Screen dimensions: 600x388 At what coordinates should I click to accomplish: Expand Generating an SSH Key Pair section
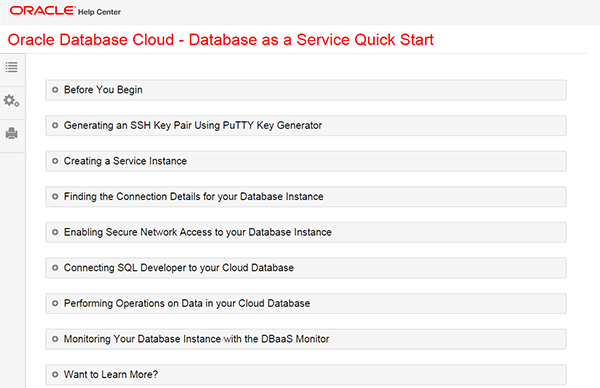[306, 126]
